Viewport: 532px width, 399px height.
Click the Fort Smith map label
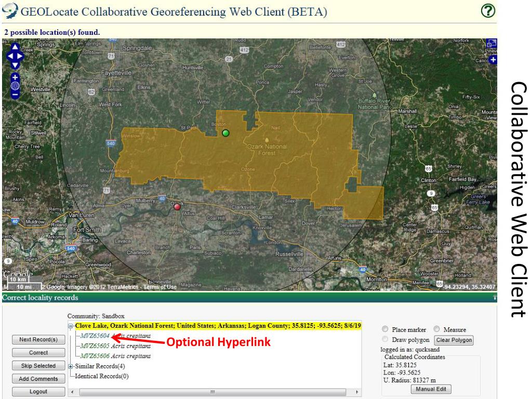tap(87, 230)
